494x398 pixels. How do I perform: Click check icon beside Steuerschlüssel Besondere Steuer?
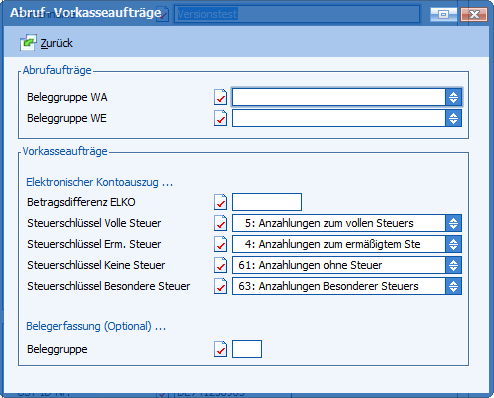point(220,286)
